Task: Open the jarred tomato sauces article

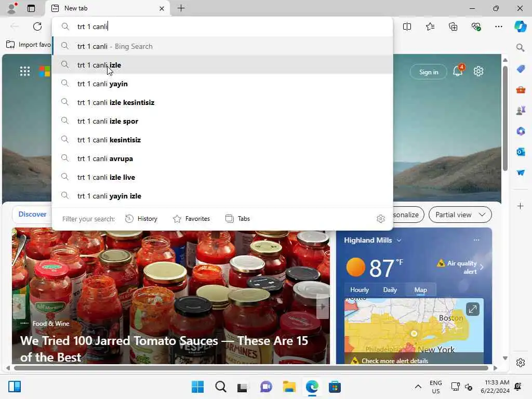Action: point(164,349)
